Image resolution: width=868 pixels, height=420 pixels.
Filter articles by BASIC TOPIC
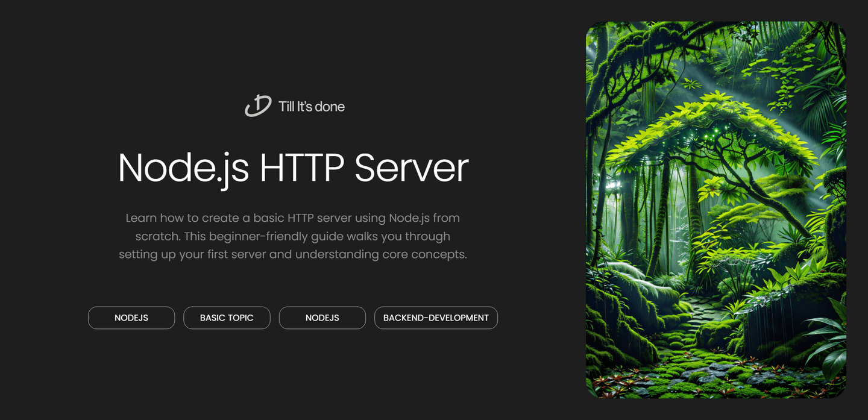point(227,318)
